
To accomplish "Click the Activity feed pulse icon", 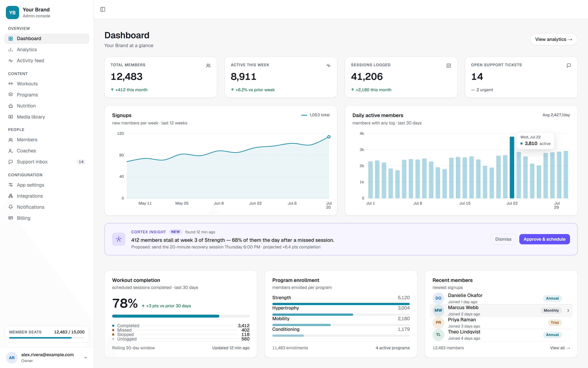I will pos(11,61).
